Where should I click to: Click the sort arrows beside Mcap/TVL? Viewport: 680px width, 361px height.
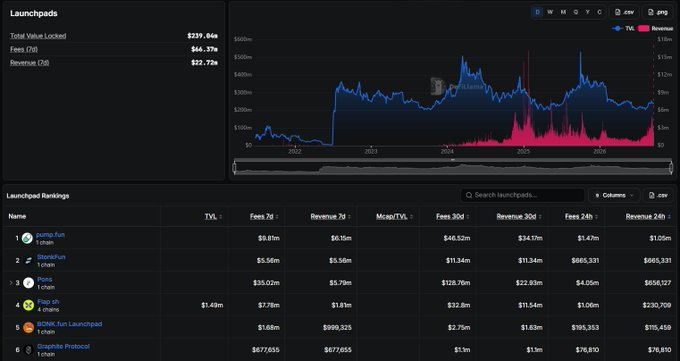[411, 217]
